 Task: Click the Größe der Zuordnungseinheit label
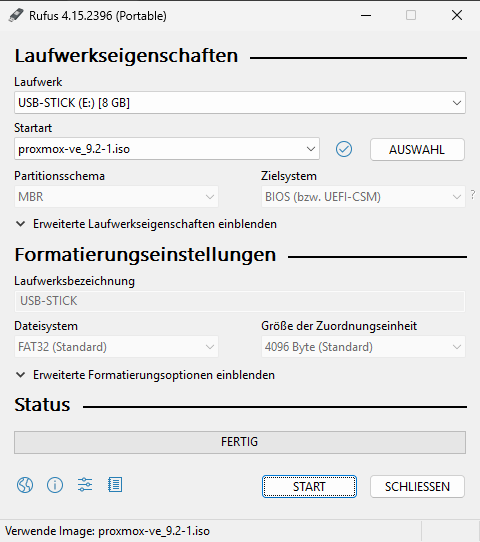click(339, 326)
